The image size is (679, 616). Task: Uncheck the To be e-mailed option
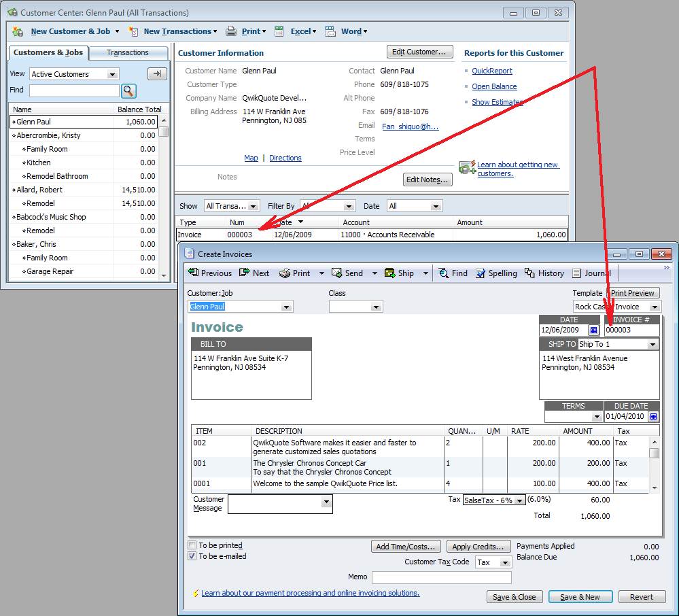click(191, 556)
